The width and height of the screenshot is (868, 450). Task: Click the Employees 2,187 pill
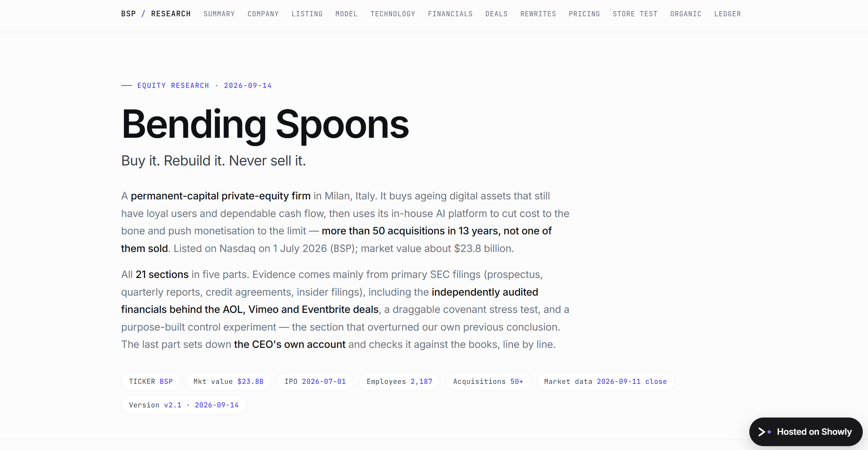399,381
